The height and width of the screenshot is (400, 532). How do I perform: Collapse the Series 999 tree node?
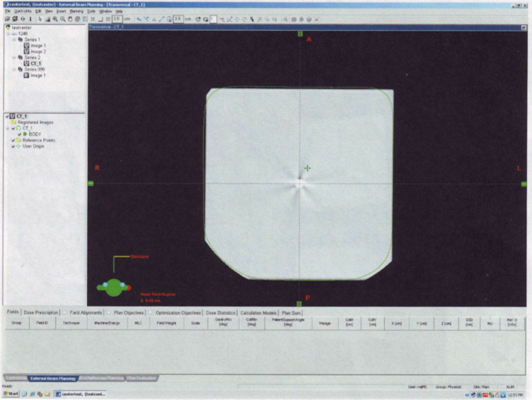(13, 69)
